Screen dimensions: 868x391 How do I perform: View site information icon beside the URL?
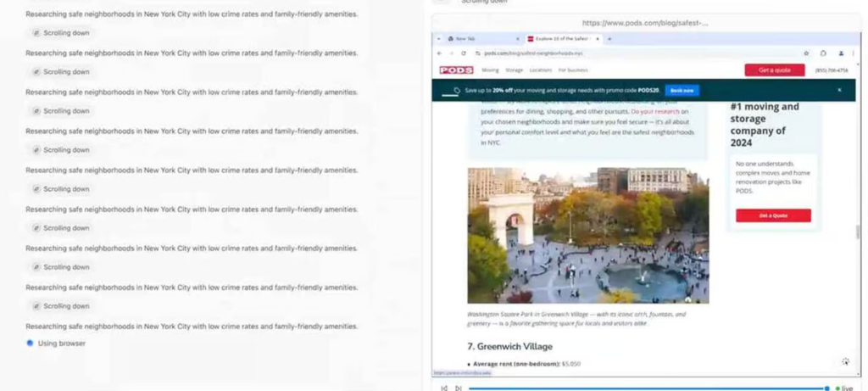pyautogui.click(x=478, y=53)
